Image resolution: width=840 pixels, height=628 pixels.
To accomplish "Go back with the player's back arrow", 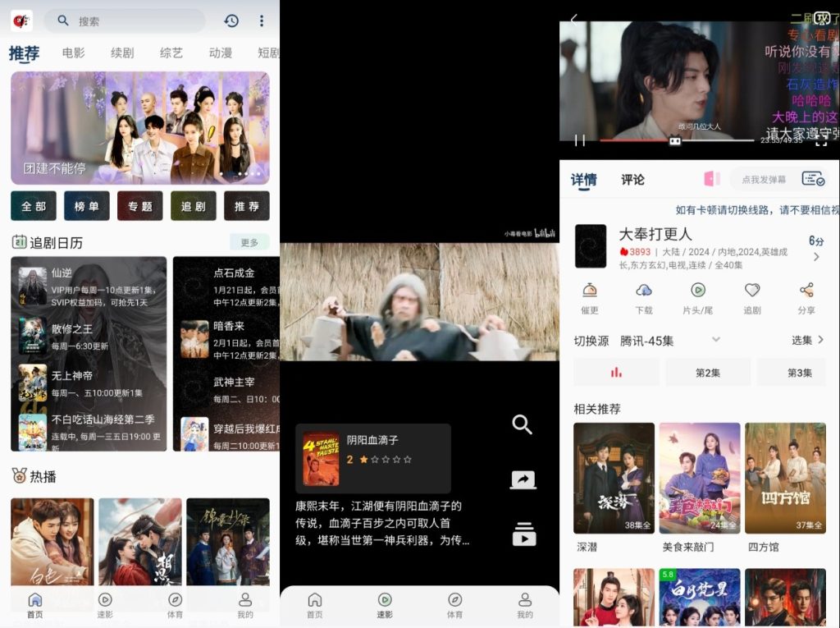I will [573, 20].
